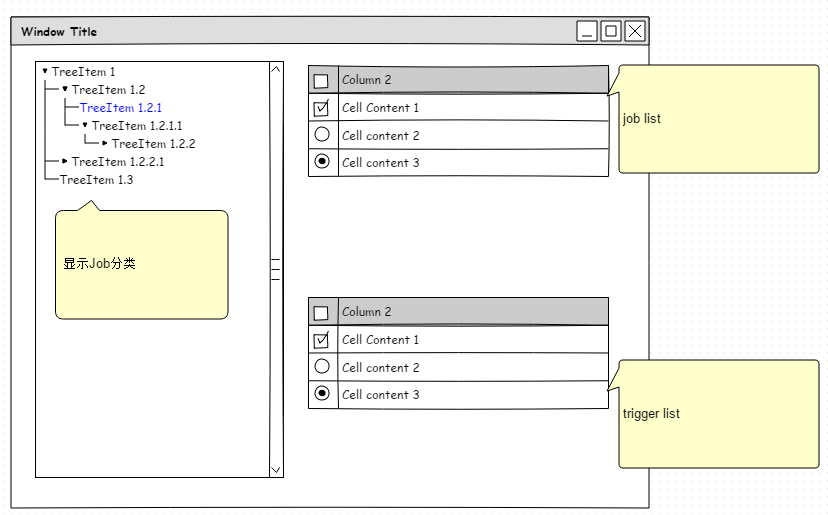Screen dimensions: 828x515
Task: Select the blue TreeItem 1.2.1 entry
Action: pyautogui.click(x=121, y=108)
